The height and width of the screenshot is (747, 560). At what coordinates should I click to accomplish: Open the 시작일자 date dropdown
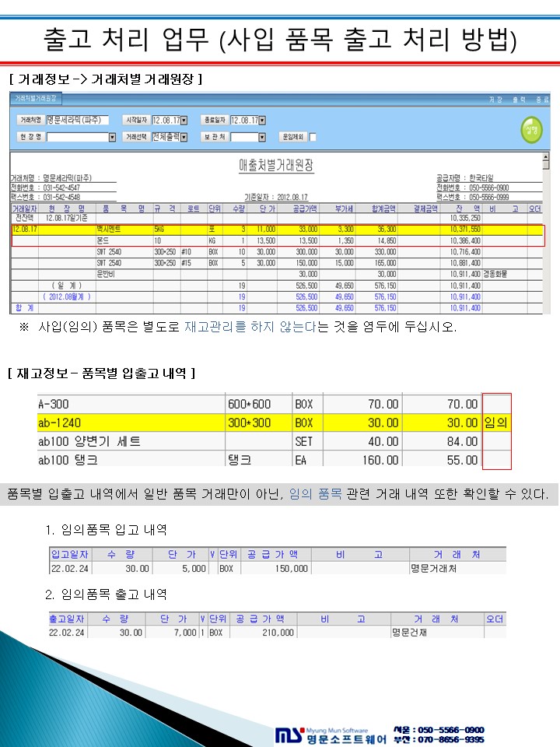point(184,120)
